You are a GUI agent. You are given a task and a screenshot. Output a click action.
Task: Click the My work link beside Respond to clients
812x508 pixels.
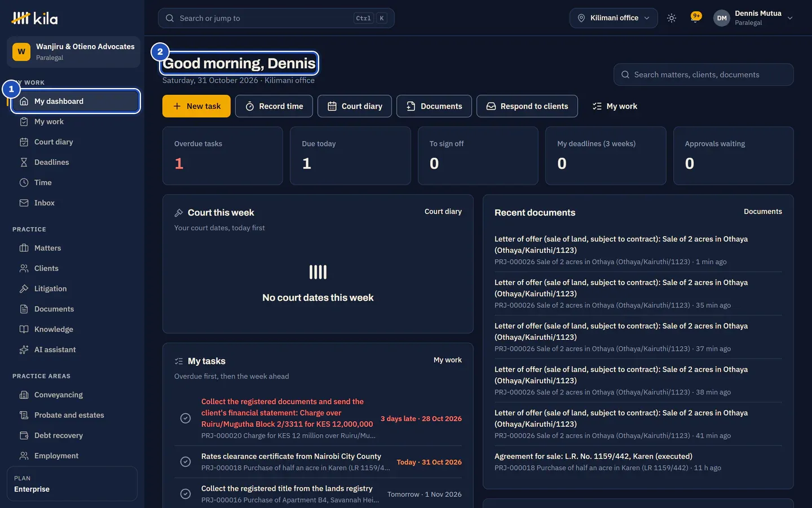[x=615, y=106]
